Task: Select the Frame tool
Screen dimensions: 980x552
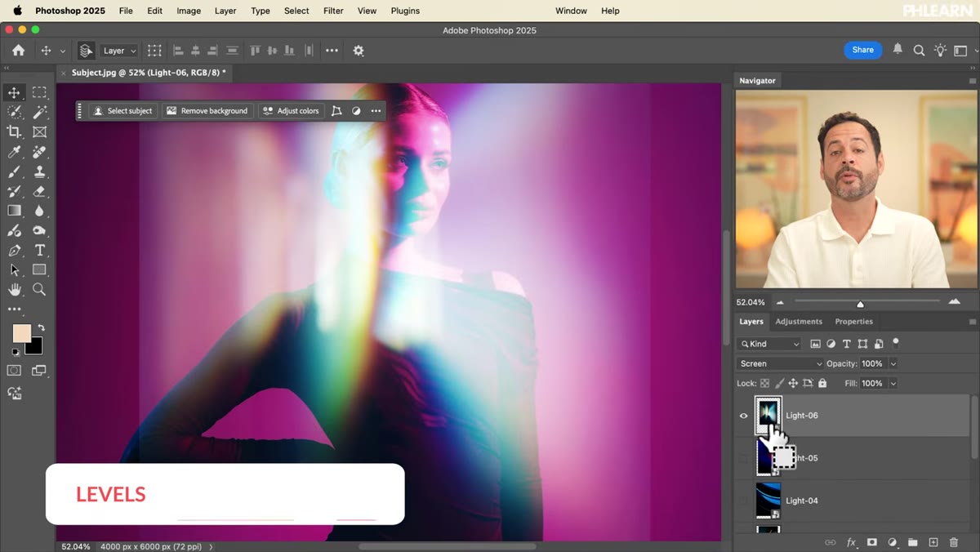Action: click(39, 131)
